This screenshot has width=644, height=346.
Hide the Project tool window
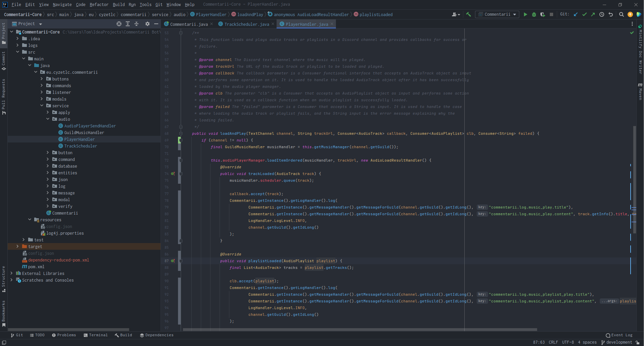coord(156,24)
